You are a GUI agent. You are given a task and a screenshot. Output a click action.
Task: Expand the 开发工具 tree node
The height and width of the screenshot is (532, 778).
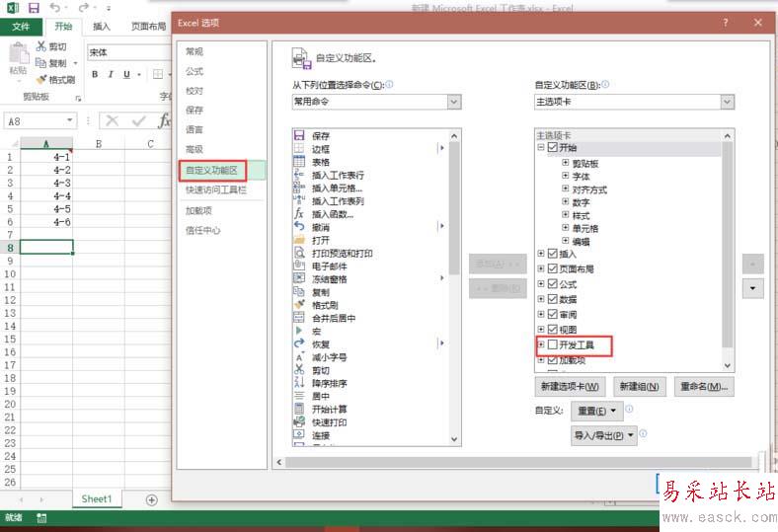click(x=541, y=344)
